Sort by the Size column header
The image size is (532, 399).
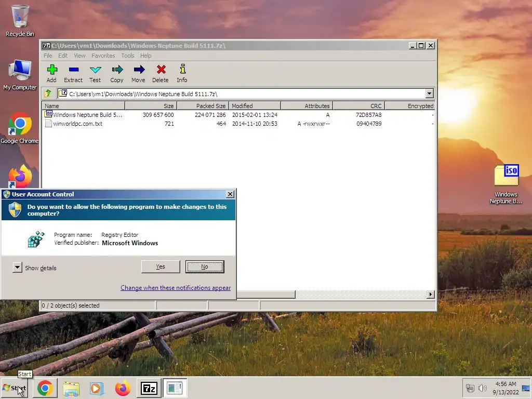(x=151, y=106)
